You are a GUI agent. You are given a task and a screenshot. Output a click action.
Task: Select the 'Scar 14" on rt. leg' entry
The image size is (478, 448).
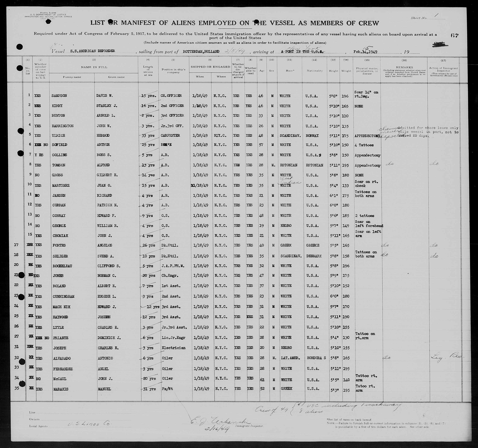[x=366, y=94]
